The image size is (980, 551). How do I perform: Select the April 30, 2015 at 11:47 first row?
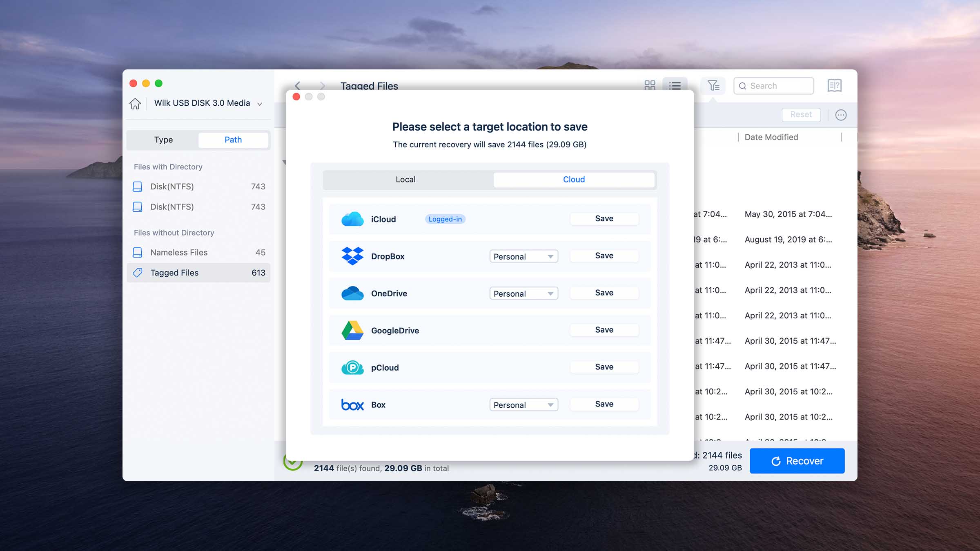point(790,341)
